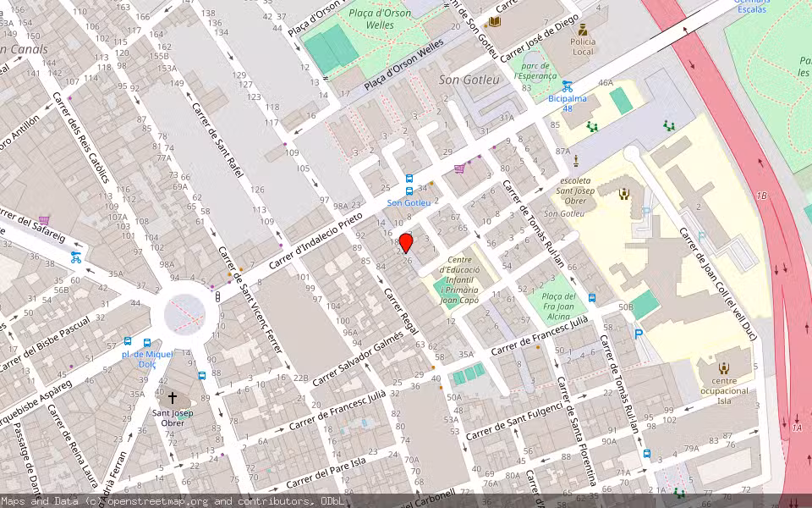Click the drinking fountain icon near 87A

coord(576,159)
